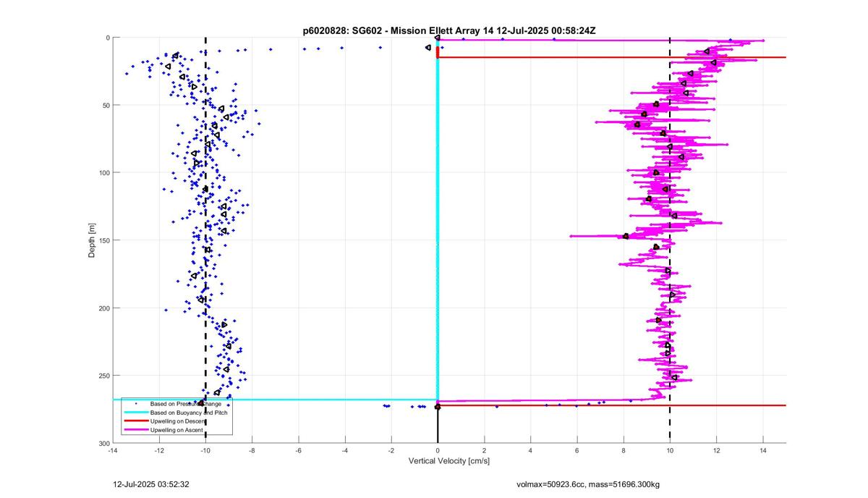This screenshot has width=868, height=498.
Task: Click the depth axis tick label 0 at top
Action: point(107,38)
